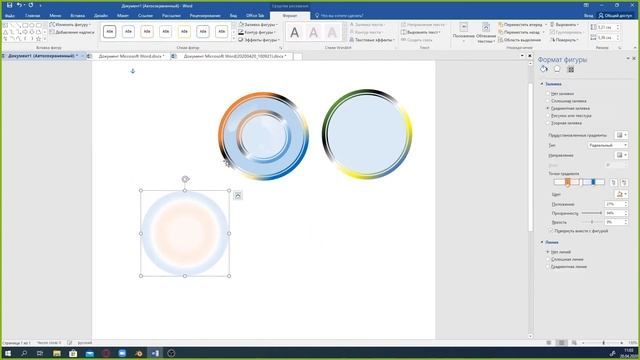Viewport: 640px width, 360px height.
Task: Switch to Документ Microsoft Word.docx tab
Action: 131,56
